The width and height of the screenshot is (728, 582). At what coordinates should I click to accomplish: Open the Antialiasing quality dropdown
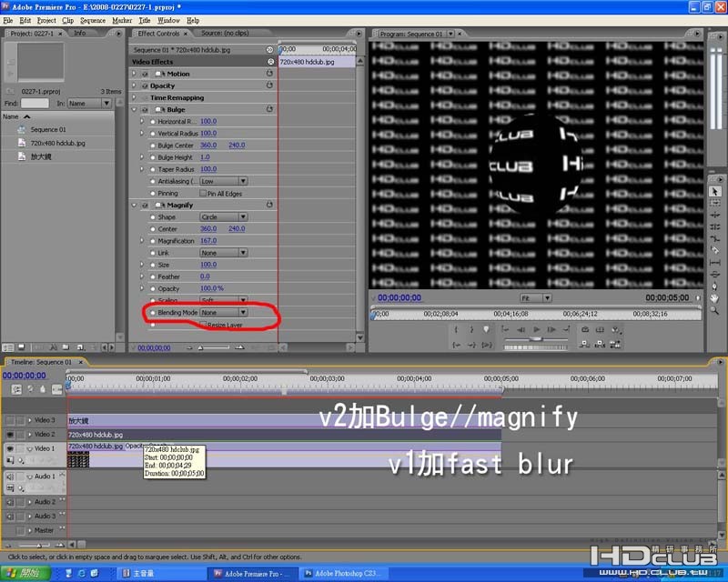coord(224,181)
